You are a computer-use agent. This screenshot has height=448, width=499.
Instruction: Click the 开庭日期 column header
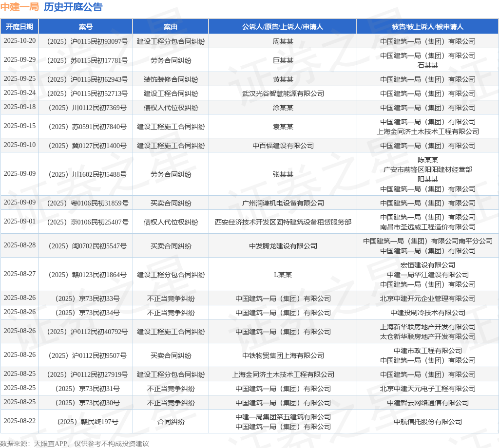(19, 27)
